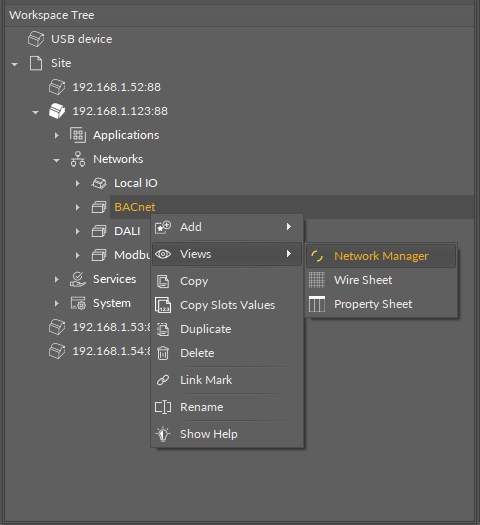
Task: Select the DALI label
Action: (x=127, y=231)
